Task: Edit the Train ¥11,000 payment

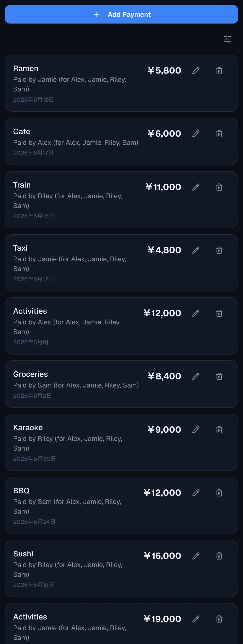Action: coord(196,187)
